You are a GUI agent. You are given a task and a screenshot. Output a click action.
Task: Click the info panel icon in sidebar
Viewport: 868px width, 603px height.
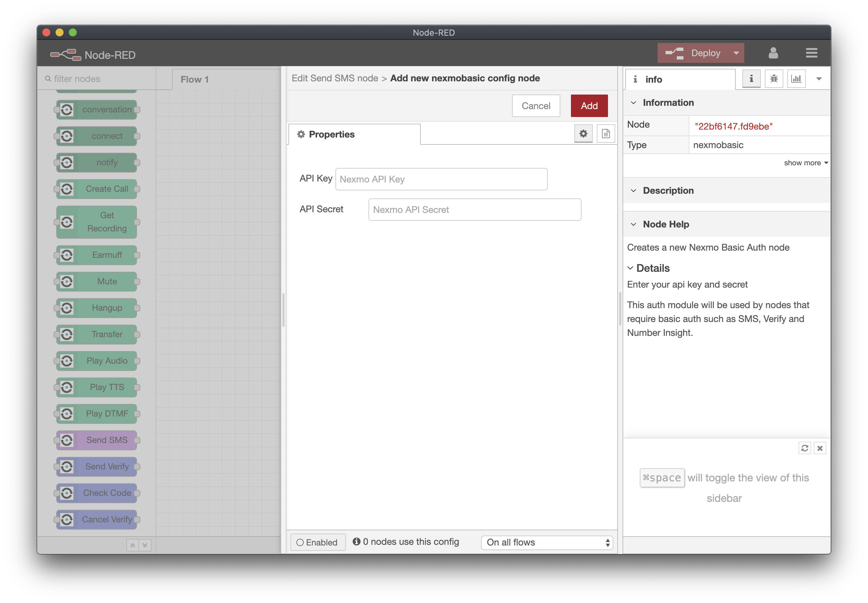pos(751,79)
